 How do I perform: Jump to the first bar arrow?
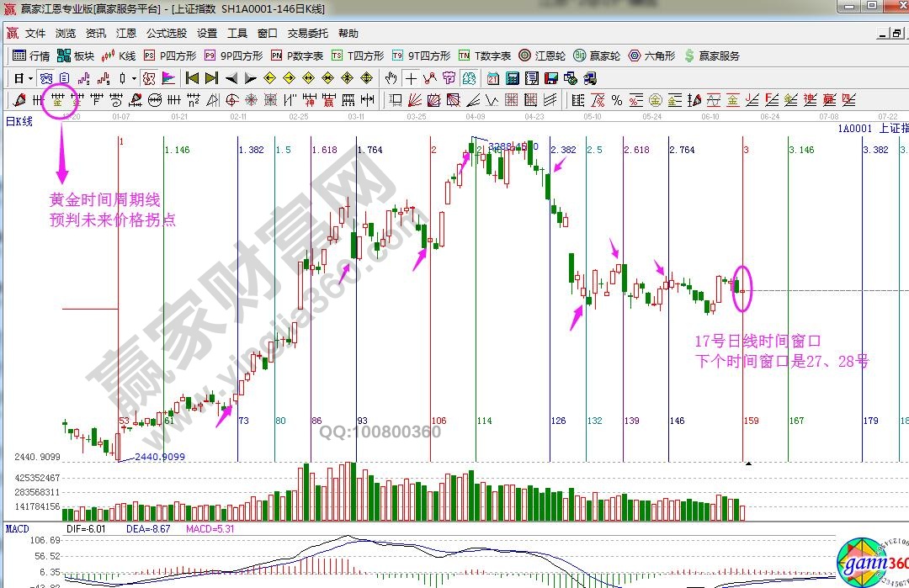[192, 78]
